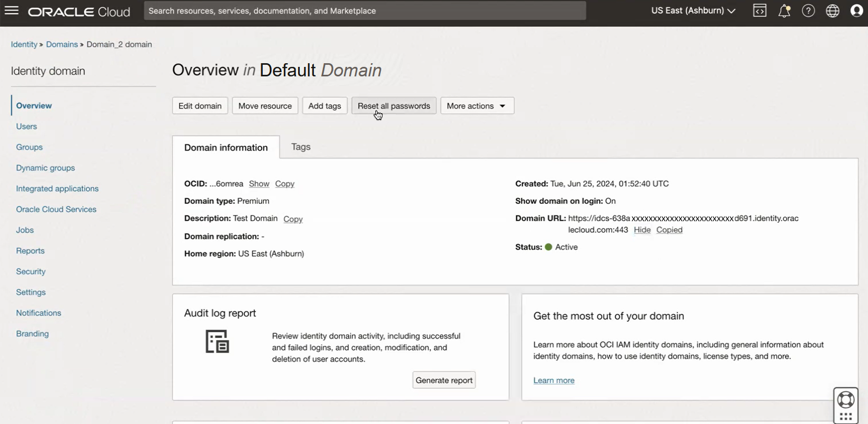This screenshot has height=424, width=868.
Task: Launch Cloud Shell developer tools icon
Action: (x=759, y=11)
